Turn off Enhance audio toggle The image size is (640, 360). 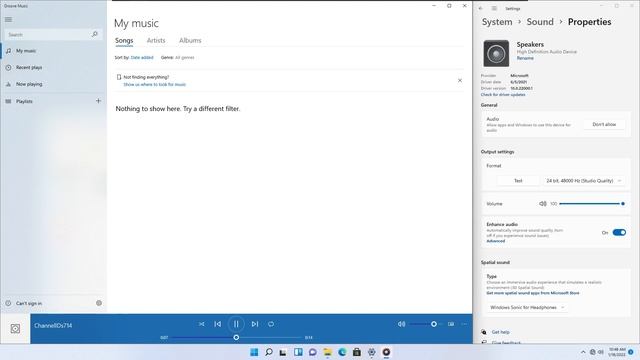(619, 232)
